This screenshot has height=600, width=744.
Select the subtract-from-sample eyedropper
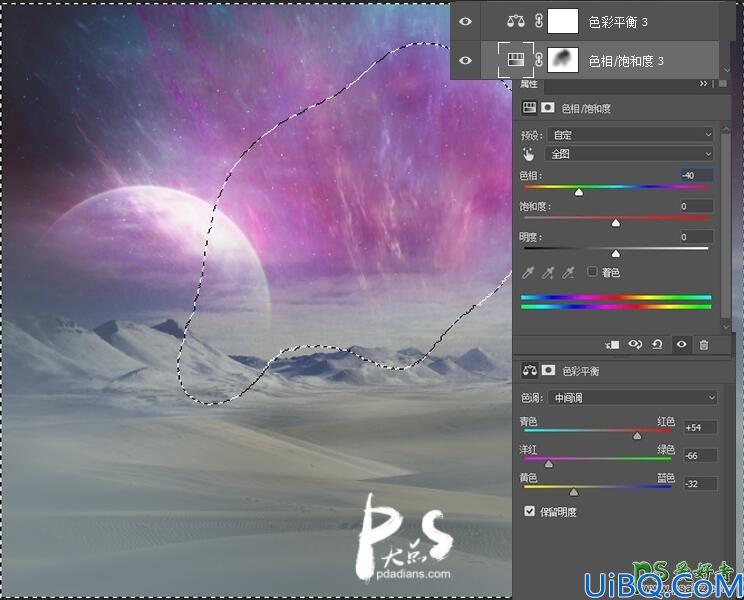[x=568, y=272]
